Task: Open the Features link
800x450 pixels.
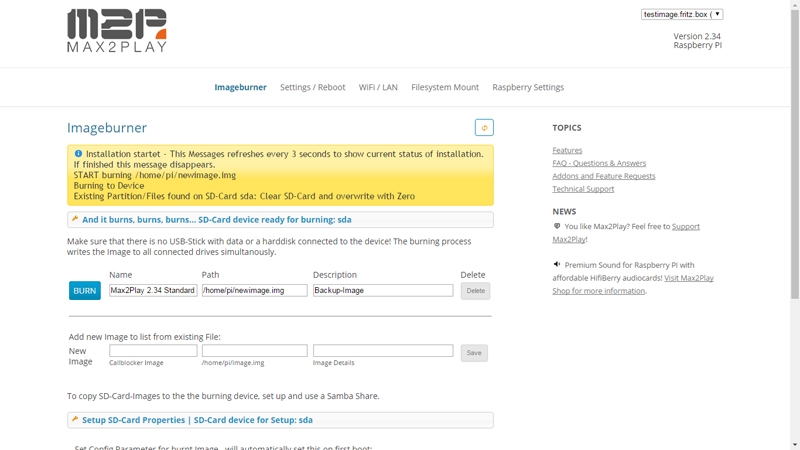Action: coord(567,150)
